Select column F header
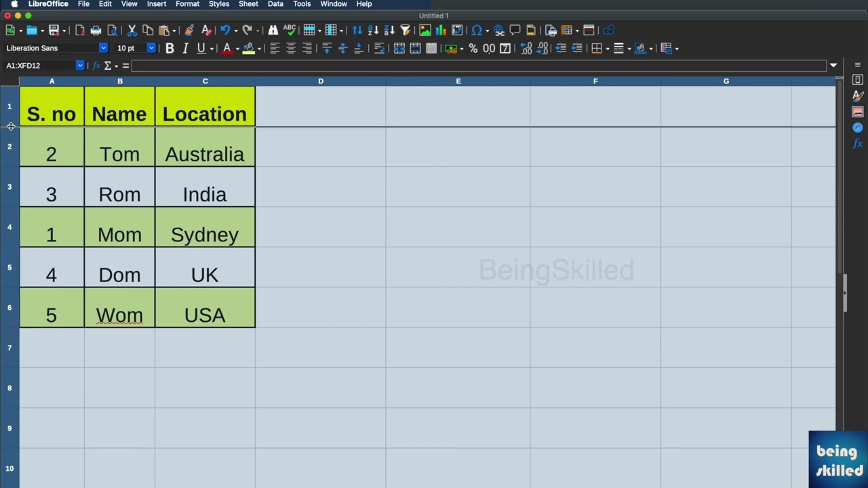 click(x=595, y=81)
